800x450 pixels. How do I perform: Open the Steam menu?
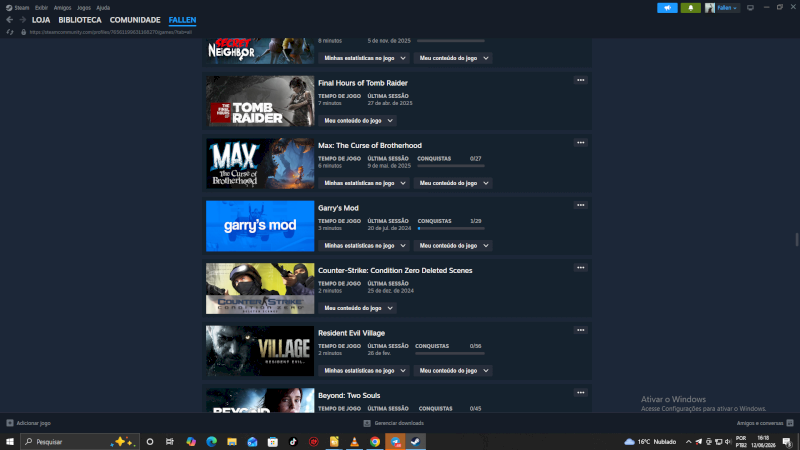21,8
